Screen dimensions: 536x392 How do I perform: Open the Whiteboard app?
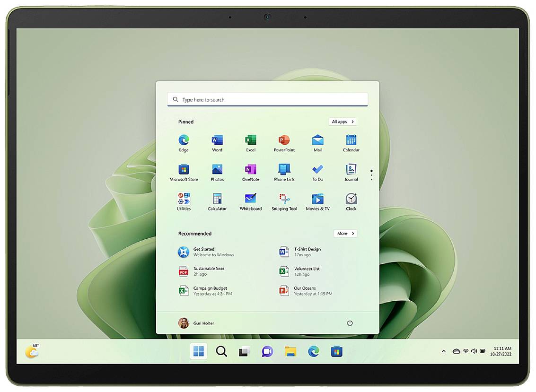(250, 199)
